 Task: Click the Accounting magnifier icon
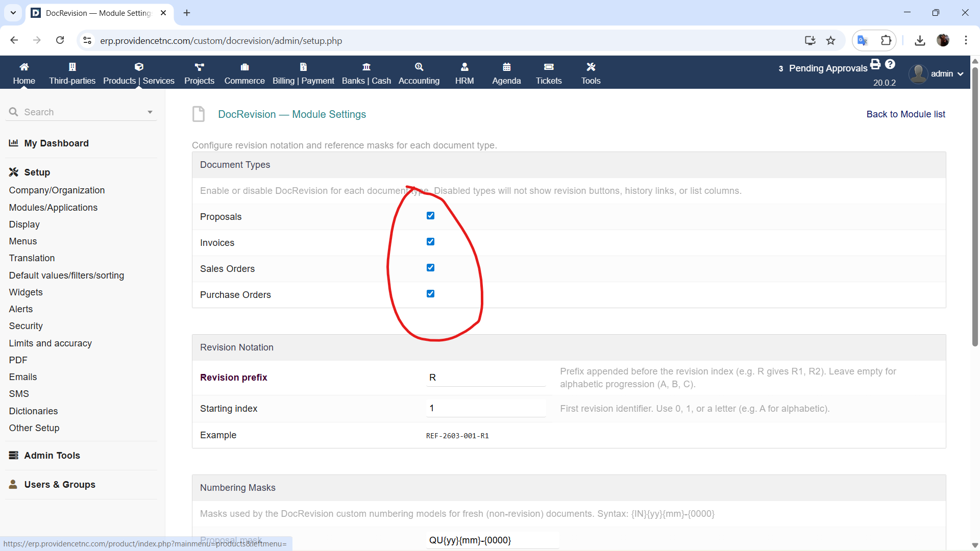(419, 67)
